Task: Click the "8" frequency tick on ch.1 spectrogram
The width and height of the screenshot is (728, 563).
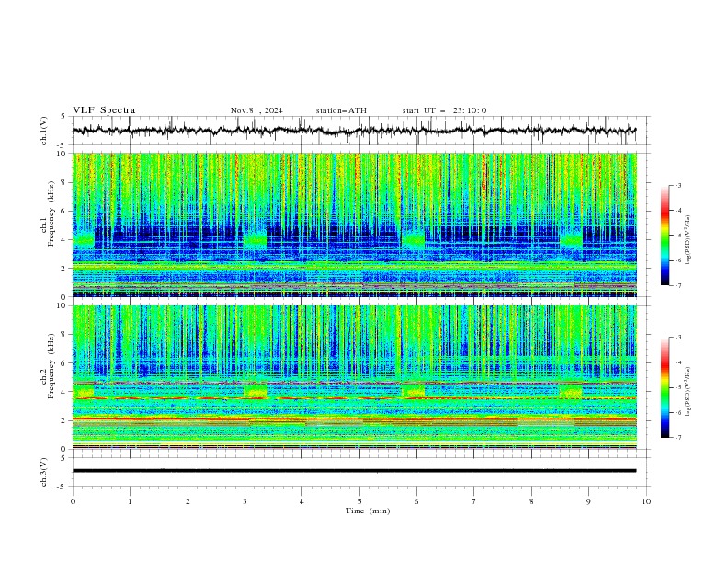Action: pyautogui.click(x=64, y=182)
